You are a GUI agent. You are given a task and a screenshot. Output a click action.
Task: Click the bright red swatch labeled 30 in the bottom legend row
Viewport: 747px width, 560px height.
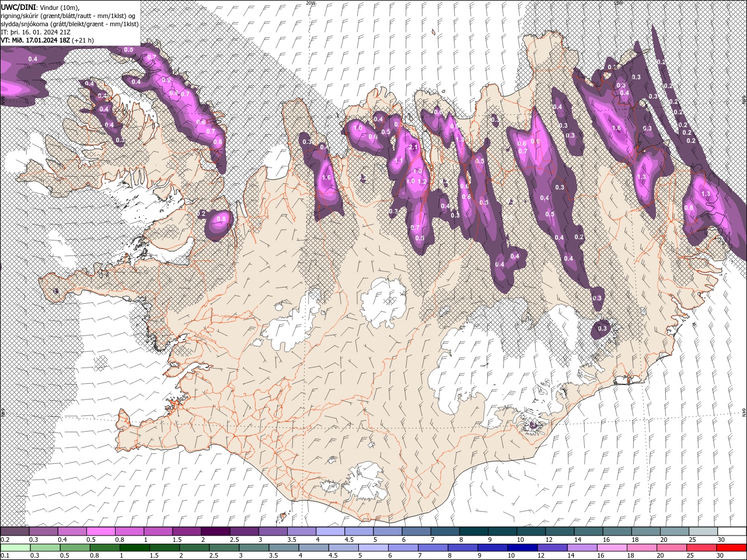(731, 547)
